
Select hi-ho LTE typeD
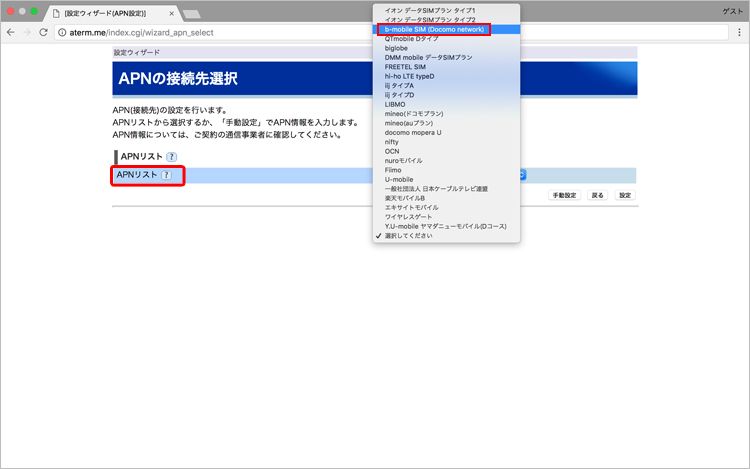coord(446,76)
